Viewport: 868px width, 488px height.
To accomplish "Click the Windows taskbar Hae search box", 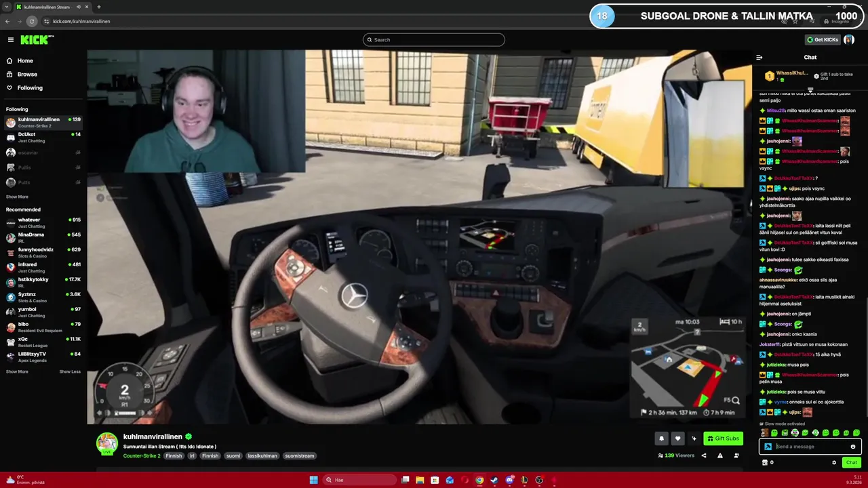I will point(358,480).
